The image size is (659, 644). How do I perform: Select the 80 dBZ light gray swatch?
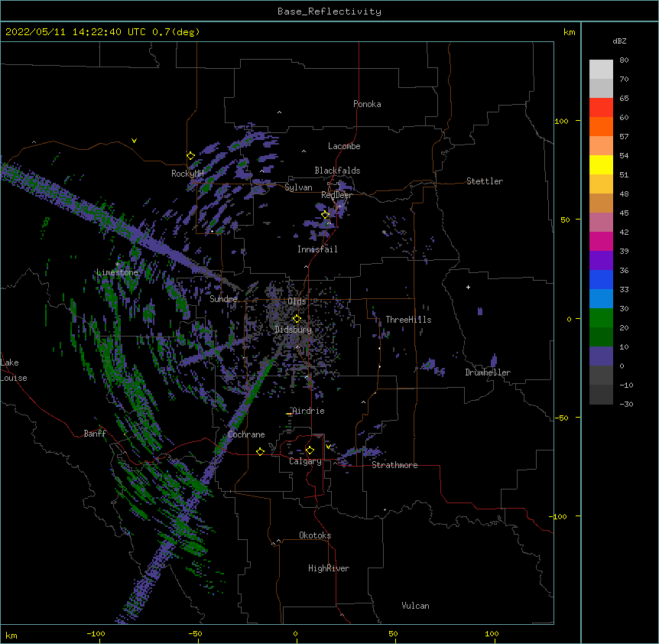coord(601,69)
